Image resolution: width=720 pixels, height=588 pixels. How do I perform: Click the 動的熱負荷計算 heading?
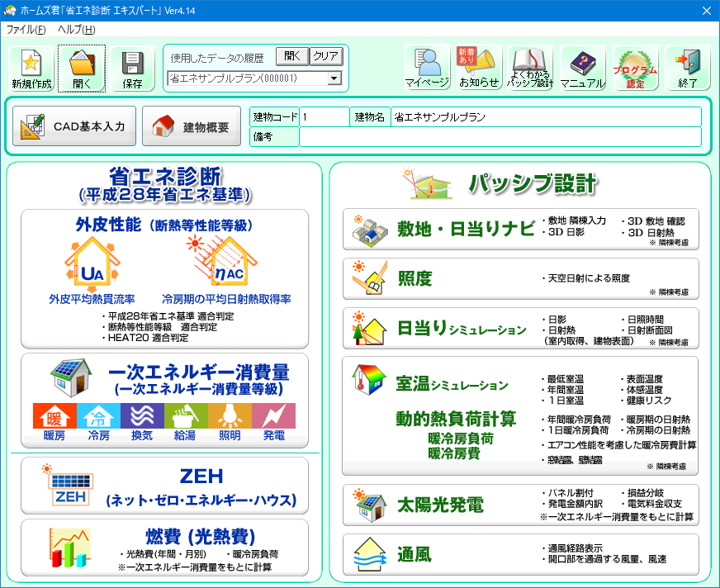click(x=457, y=419)
